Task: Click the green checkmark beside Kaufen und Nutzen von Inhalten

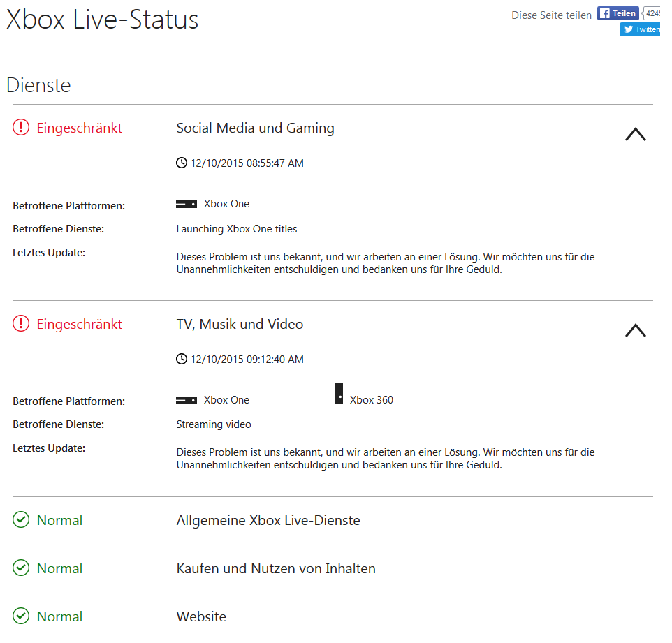Action: [x=21, y=568]
